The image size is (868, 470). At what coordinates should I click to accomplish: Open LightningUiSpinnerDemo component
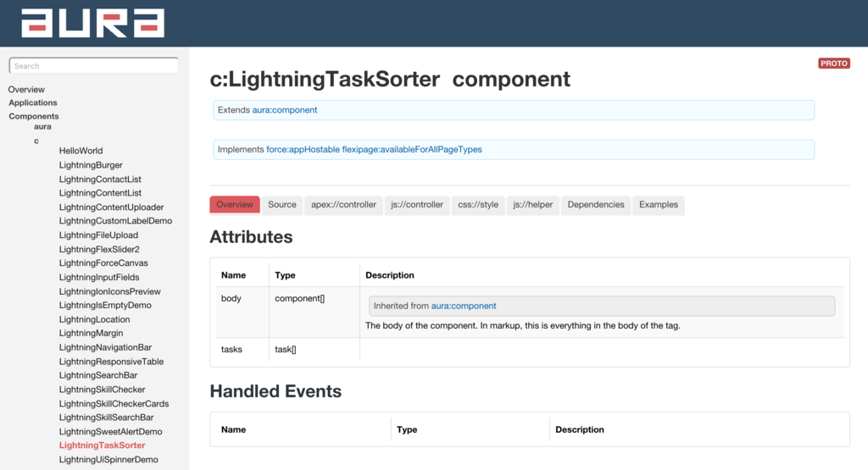[x=108, y=460]
